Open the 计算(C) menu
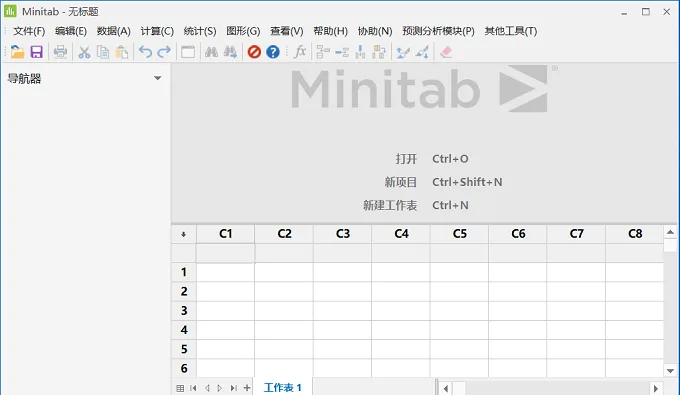The height and width of the screenshot is (395, 680). (157, 31)
